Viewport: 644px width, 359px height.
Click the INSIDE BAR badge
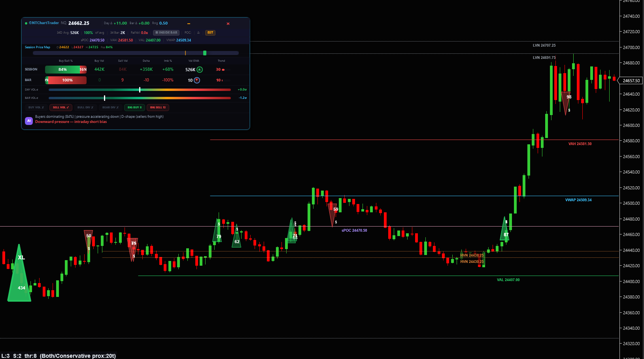[166, 32]
